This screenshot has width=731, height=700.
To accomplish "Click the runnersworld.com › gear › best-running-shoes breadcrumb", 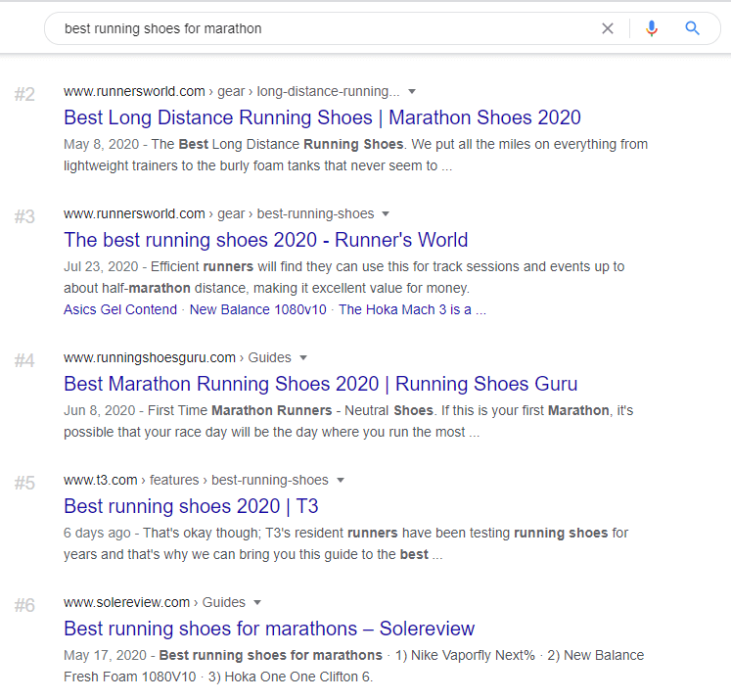I will [x=219, y=214].
